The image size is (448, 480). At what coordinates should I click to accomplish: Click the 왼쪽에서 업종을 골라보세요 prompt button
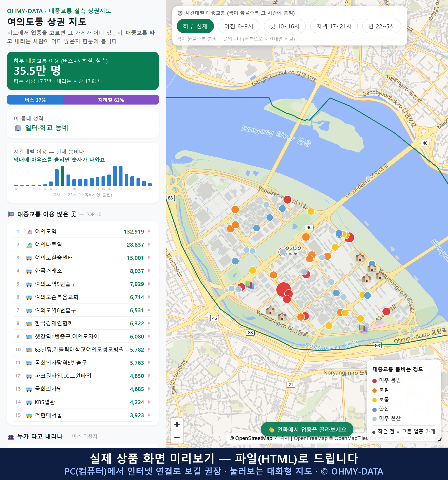[307, 429]
